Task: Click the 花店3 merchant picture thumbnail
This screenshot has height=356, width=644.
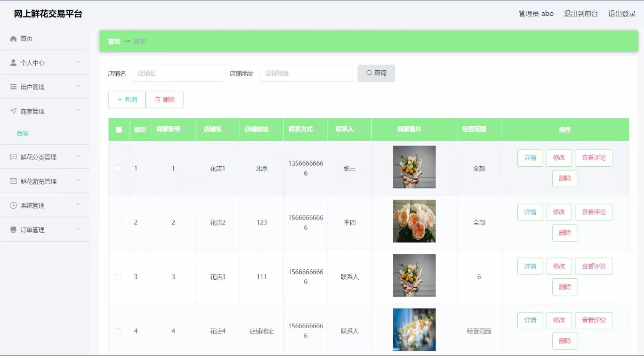Action: [x=414, y=275]
